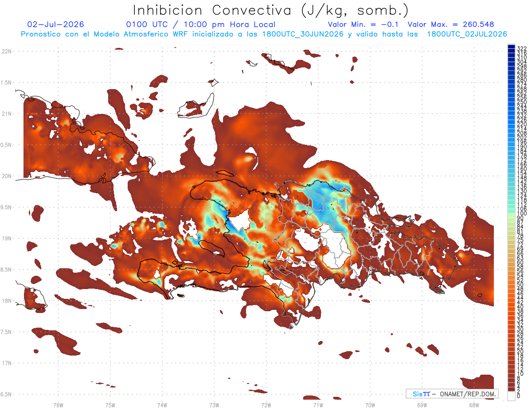Click the '100' colorbar value
Viewport: 532px width, 411px height.
click(521, 214)
